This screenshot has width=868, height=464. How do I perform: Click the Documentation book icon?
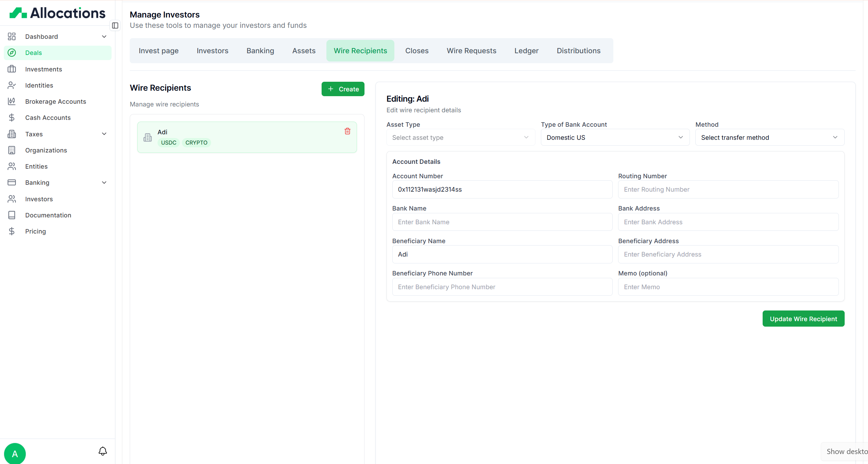pyautogui.click(x=12, y=215)
